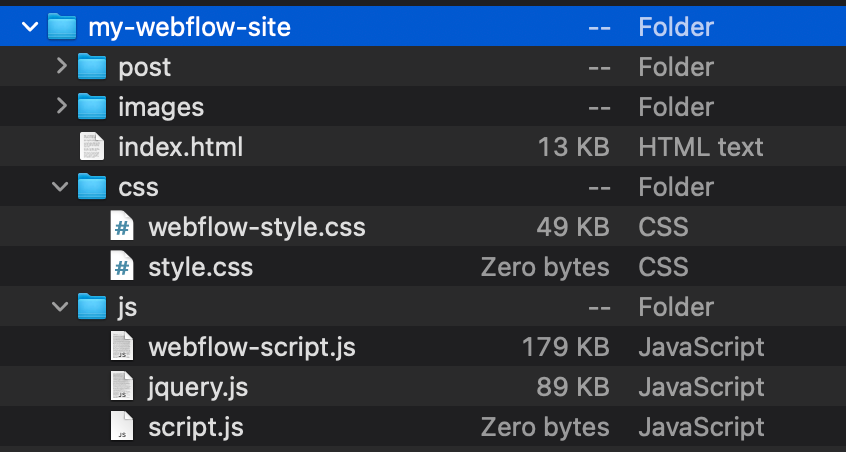Click the post folder icon
Viewport: 846px width, 452px height.
[92, 66]
